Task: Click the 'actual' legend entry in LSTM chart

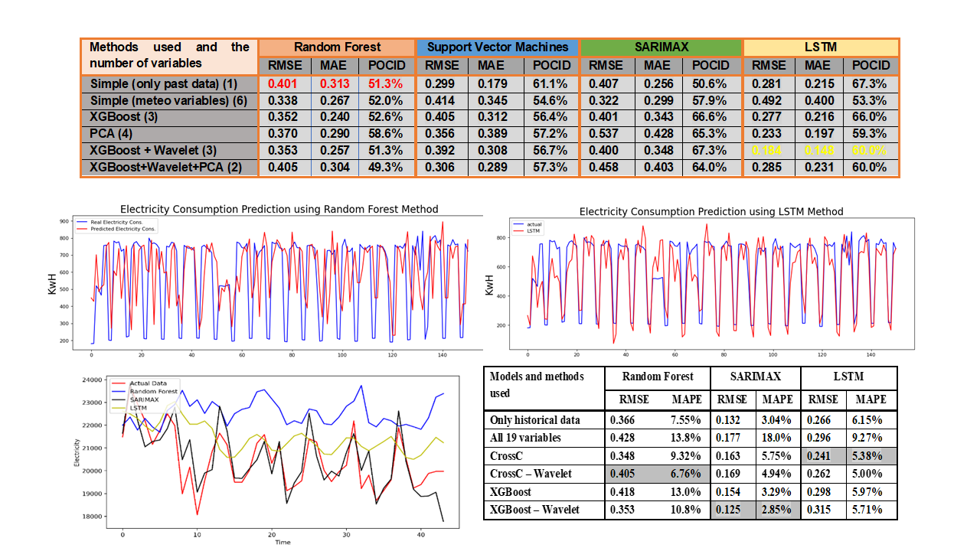Action: point(535,224)
